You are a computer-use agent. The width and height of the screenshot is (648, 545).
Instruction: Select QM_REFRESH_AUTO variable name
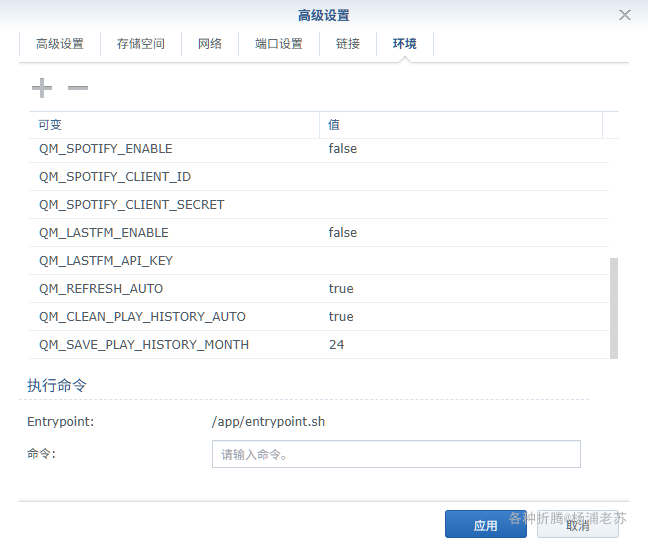(x=101, y=289)
